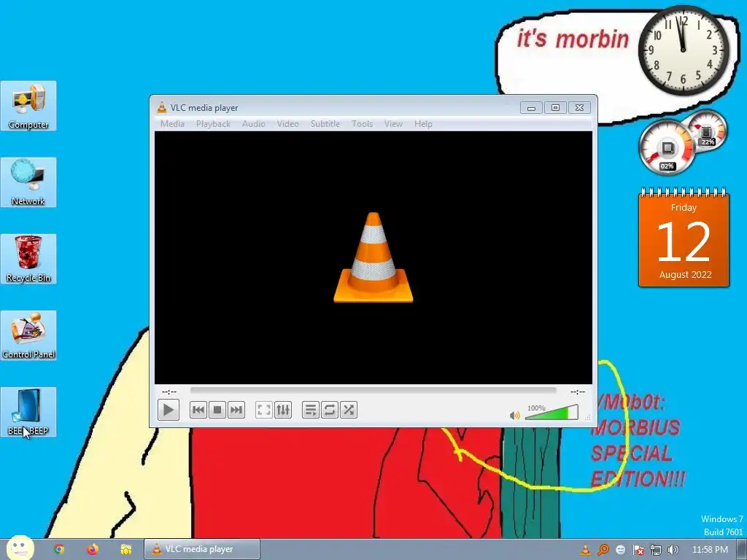Open the Playback menu

pyautogui.click(x=214, y=124)
